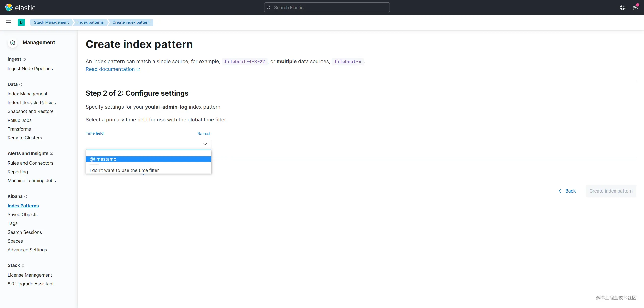Screen dimensions: 644x308
Task: Open the Read documentation link
Action: tap(112, 69)
